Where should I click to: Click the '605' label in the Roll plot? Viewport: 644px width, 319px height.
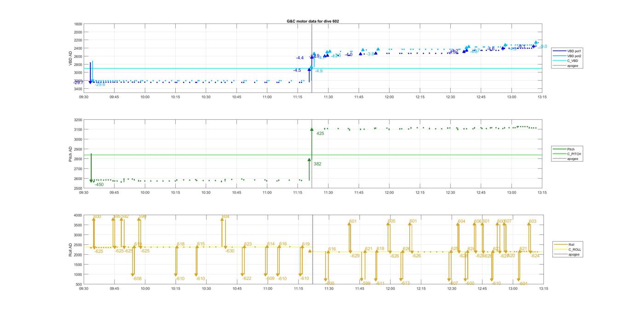pos(391,221)
